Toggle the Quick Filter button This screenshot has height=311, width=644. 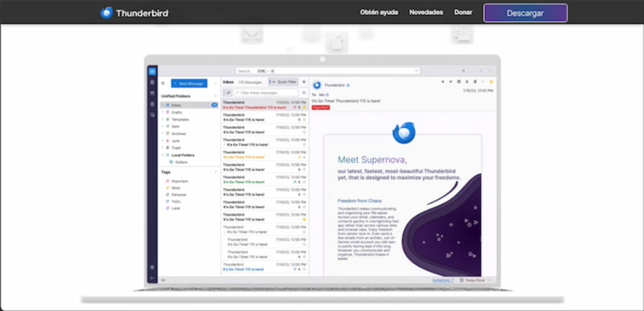(283, 82)
